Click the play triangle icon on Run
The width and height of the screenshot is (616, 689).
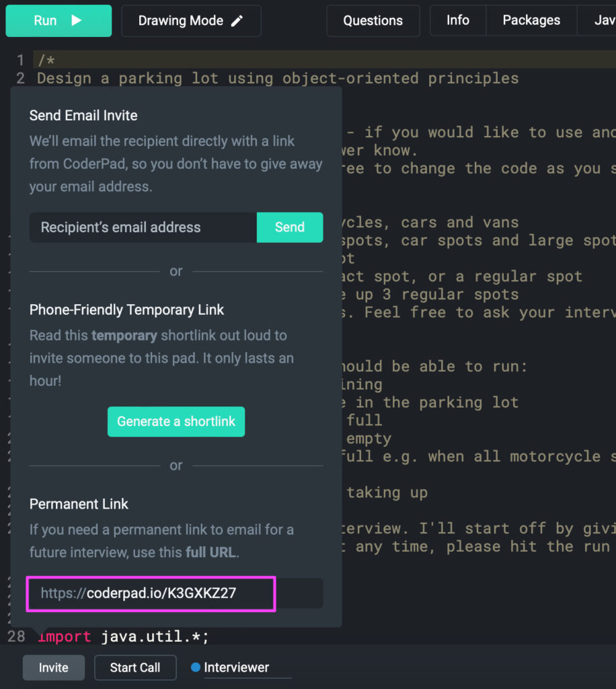[77, 20]
